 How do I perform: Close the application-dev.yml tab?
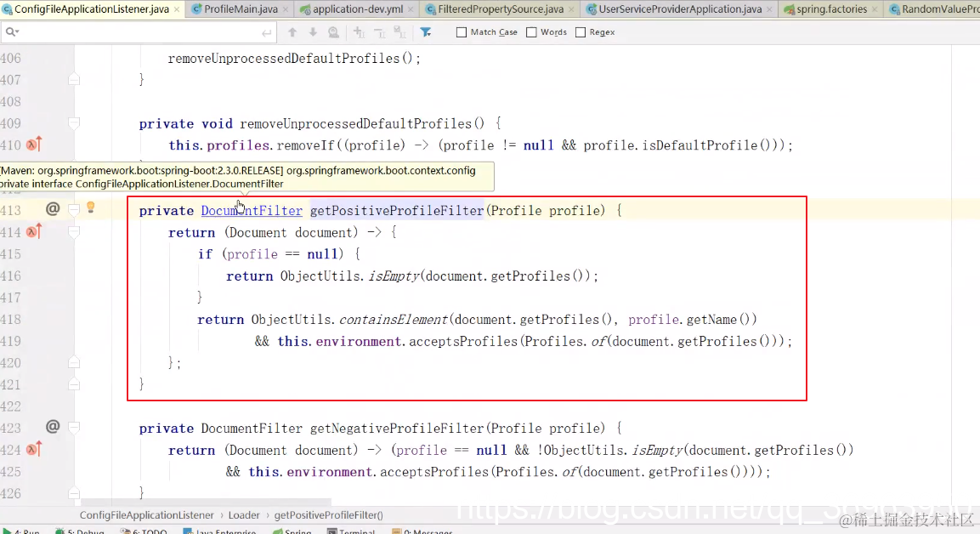pos(411,9)
